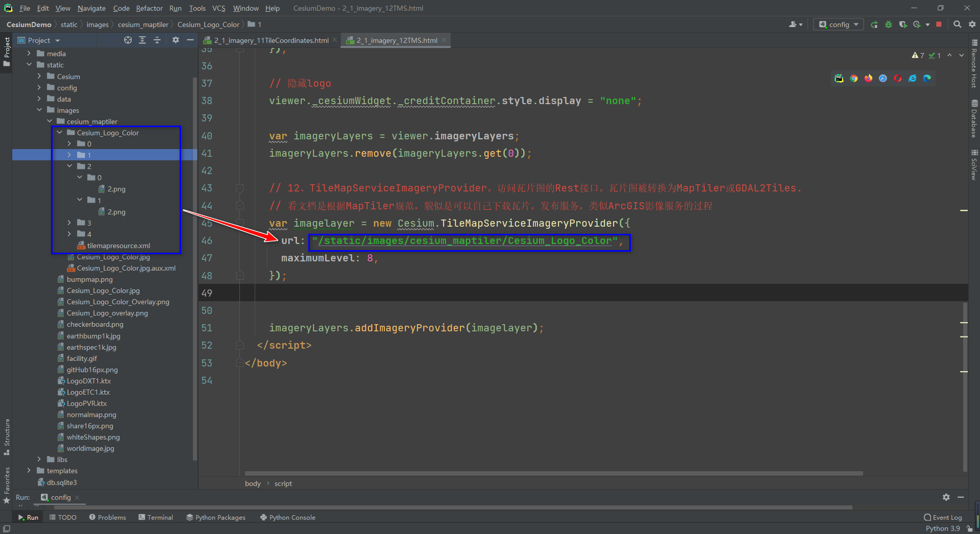Expand the Cesium folder

click(39, 76)
